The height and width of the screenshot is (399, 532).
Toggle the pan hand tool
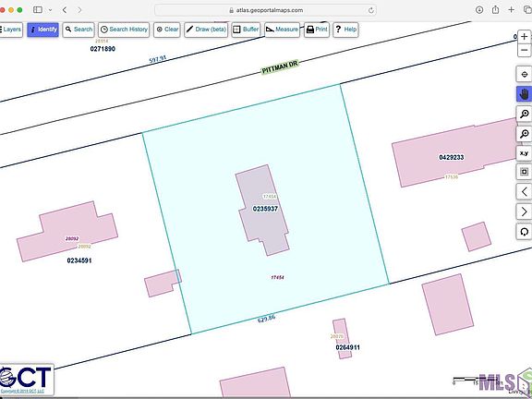pos(525,94)
